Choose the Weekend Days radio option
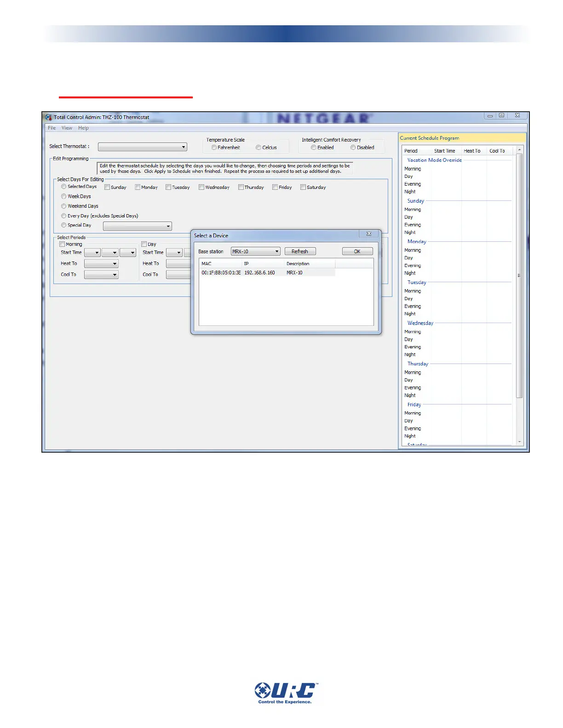563x728 pixels. (x=64, y=206)
